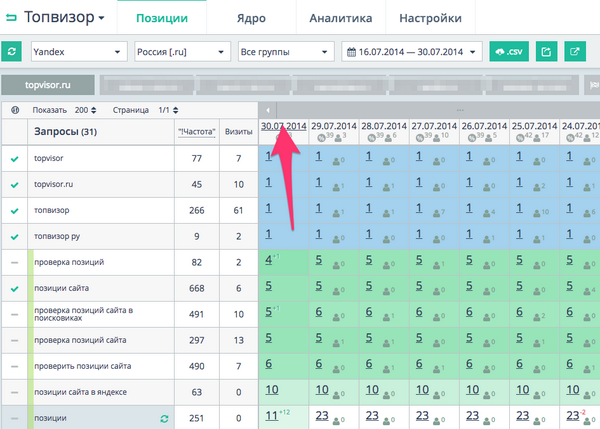Toggle the checkmark for позиции сайта

pyautogui.click(x=15, y=289)
